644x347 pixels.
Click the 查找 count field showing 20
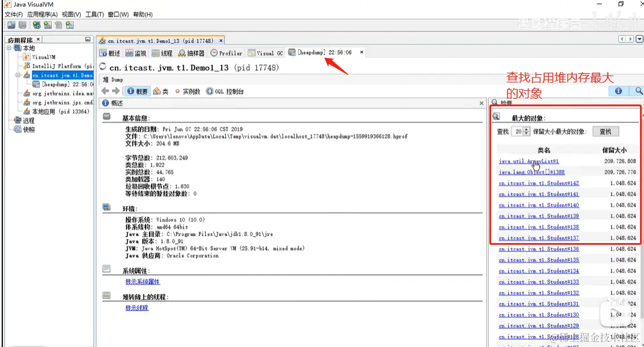pyautogui.click(x=518, y=132)
